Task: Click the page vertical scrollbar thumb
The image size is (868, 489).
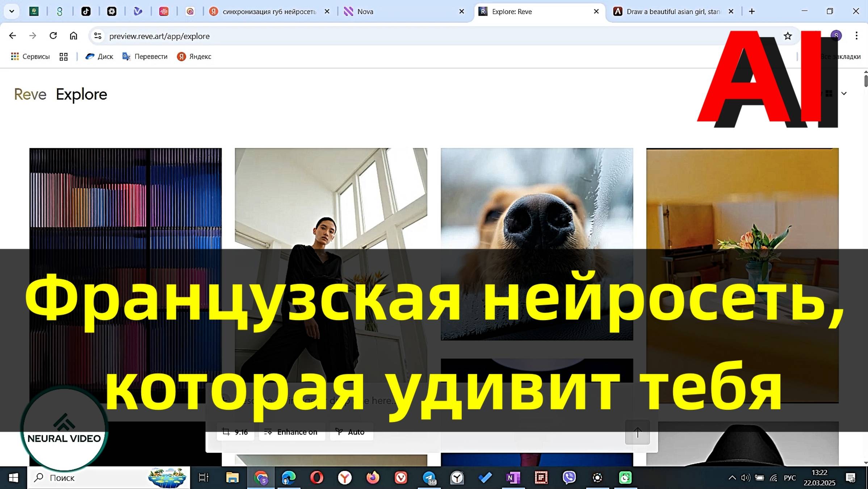Action: [865, 80]
